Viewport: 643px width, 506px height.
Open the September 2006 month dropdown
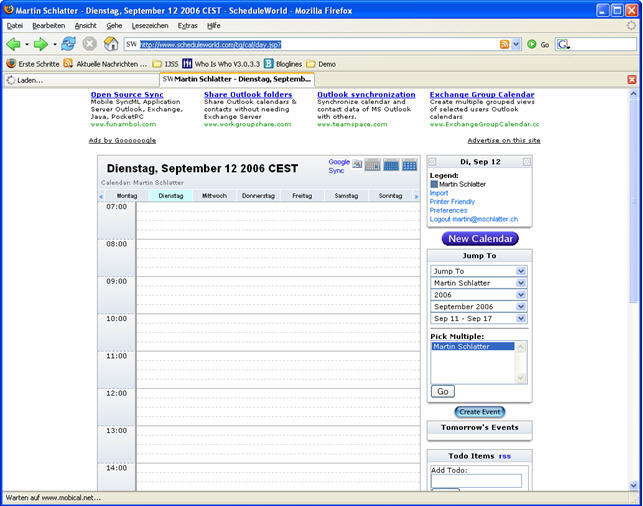pyautogui.click(x=479, y=307)
